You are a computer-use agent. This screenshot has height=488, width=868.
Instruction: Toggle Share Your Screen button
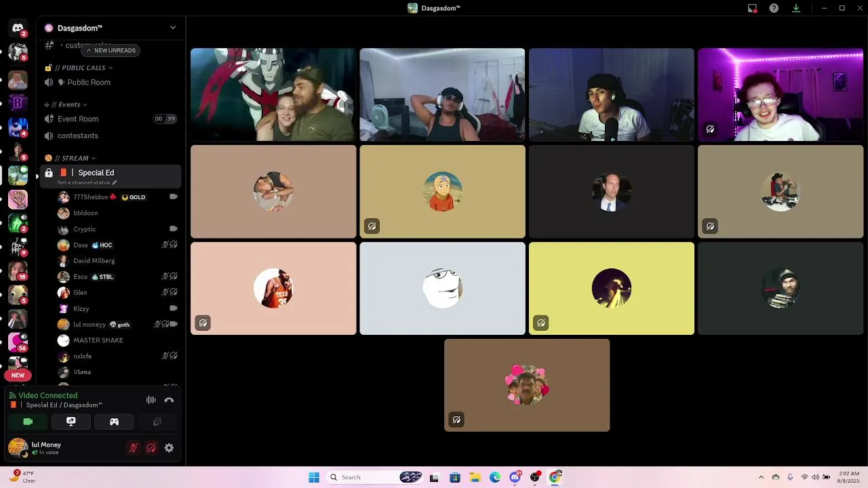(x=71, y=422)
